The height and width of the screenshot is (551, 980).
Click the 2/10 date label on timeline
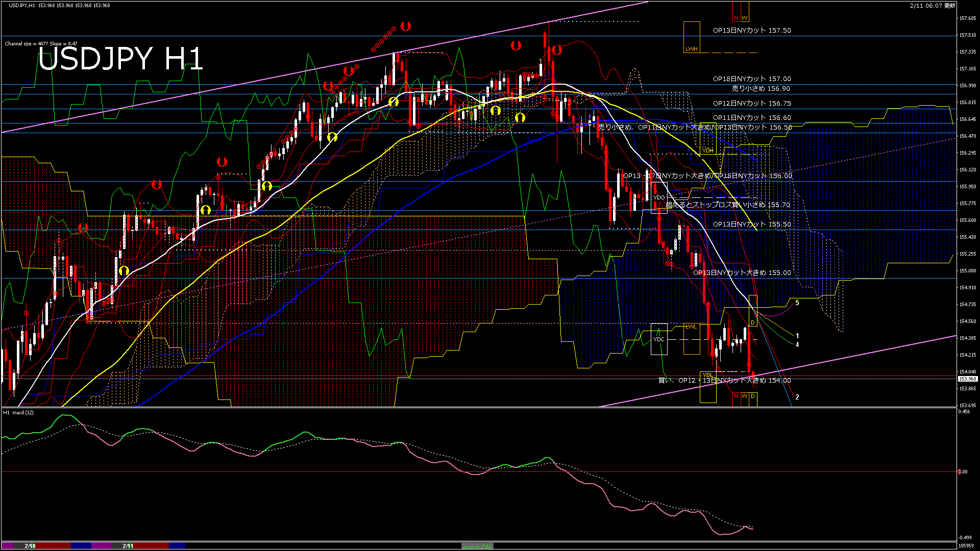(x=30, y=546)
